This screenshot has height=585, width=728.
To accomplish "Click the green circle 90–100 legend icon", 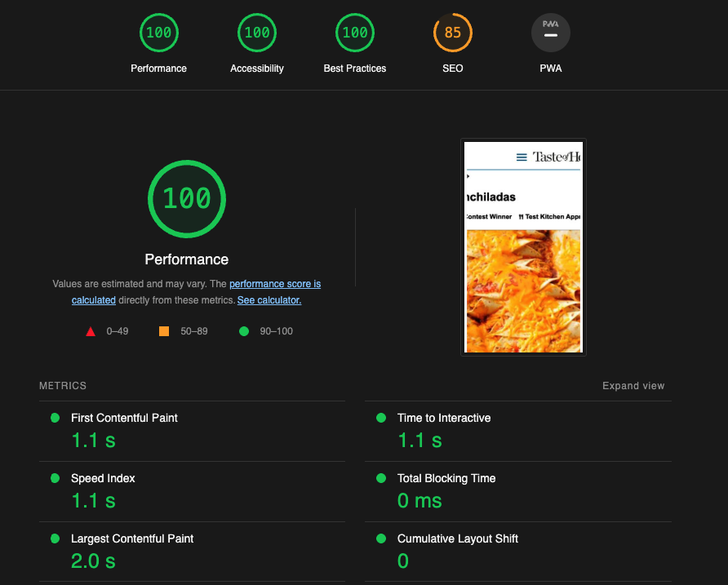I will 244,331.
